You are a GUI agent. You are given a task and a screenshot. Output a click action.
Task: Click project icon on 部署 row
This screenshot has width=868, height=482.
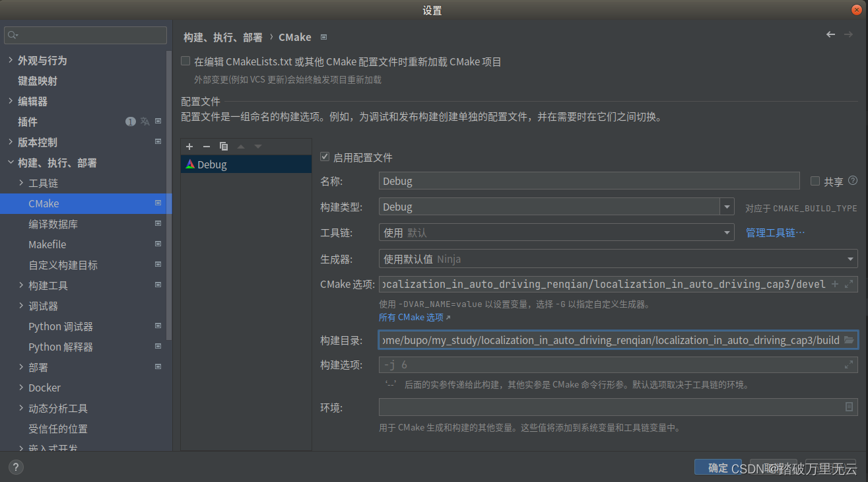(x=158, y=367)
